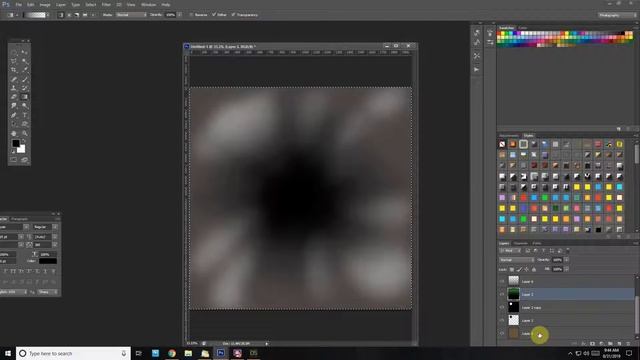Image resolution: width=640 pixels, height=360 pixels.
Task: Open layer Fill dropdown arrow
Action: (566, 269)
